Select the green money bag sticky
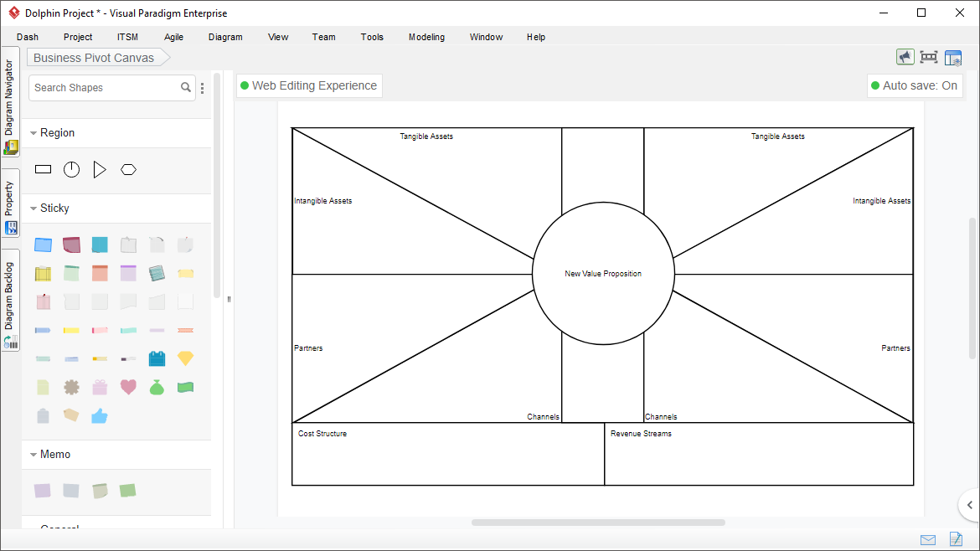Image resolution: width=980 pixels, height=551 pixels. (x=157, y=388)
